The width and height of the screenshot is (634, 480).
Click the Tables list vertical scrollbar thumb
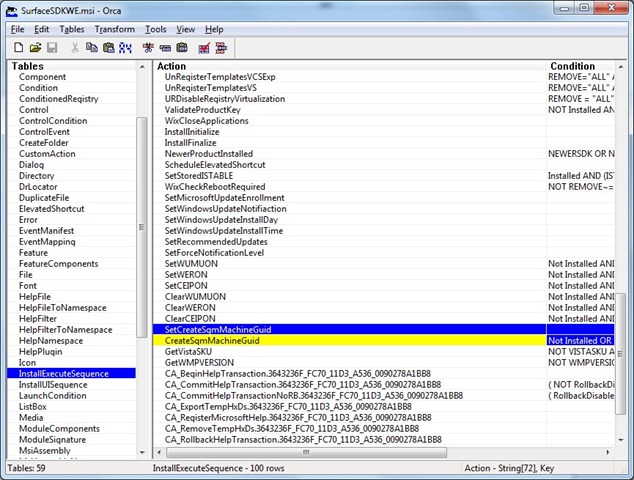click(142, 227)
